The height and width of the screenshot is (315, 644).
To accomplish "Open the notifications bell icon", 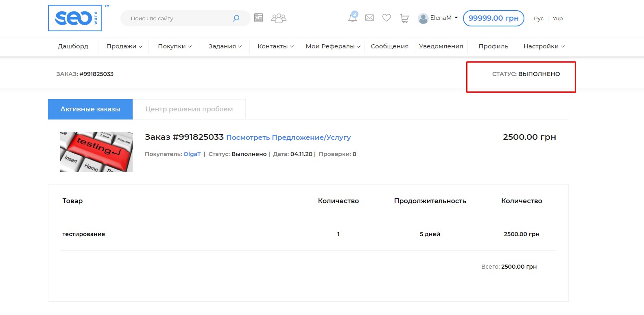I will point(352,18).
